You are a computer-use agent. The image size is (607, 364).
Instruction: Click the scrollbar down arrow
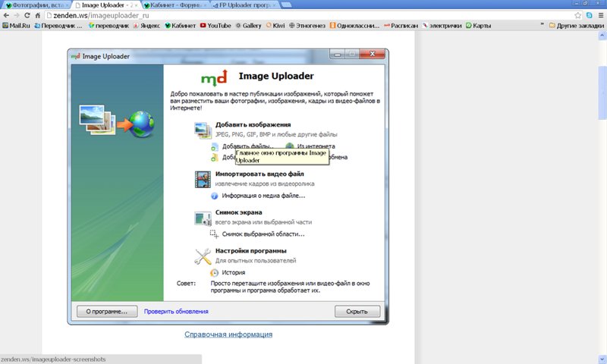point(602,359)
